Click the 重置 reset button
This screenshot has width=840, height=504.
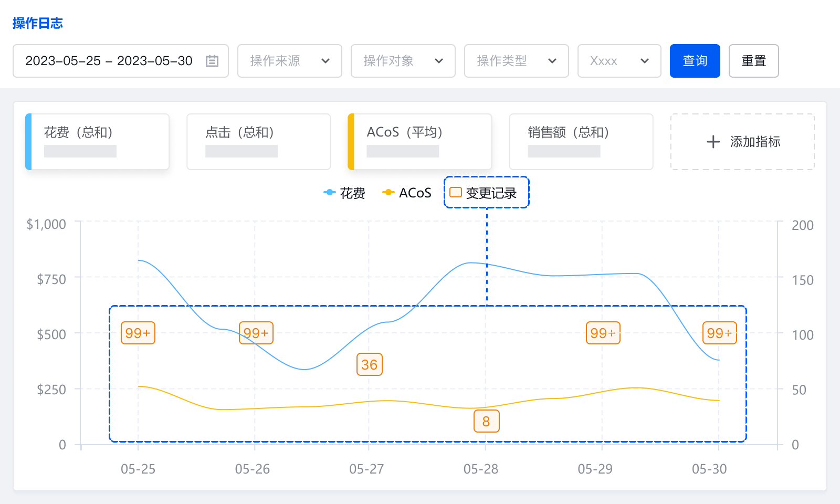pos(754,61)
